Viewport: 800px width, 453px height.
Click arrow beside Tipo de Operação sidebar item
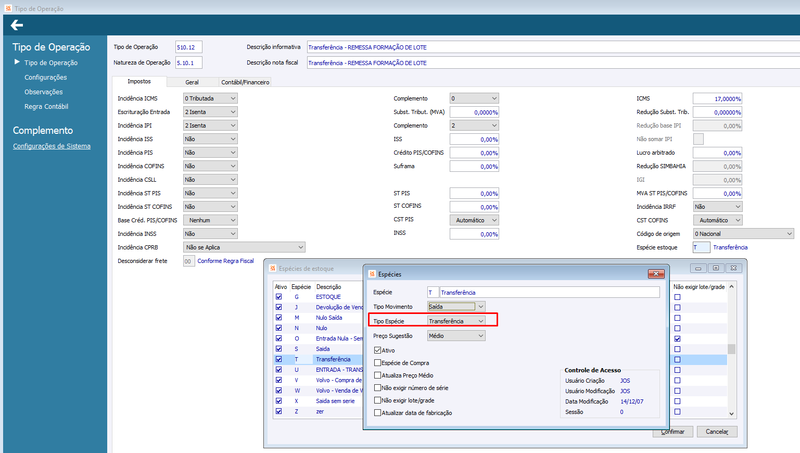point(16,63)
